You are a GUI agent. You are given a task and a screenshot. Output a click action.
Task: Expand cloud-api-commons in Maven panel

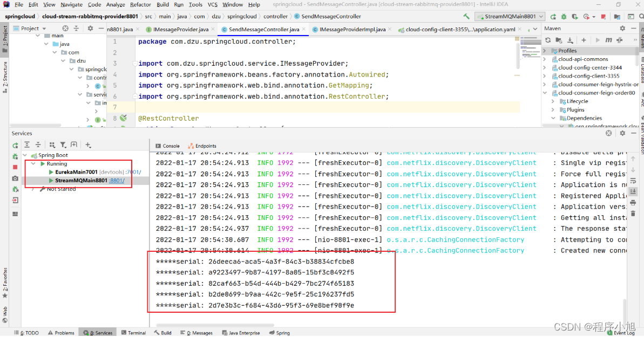[545, 59]
